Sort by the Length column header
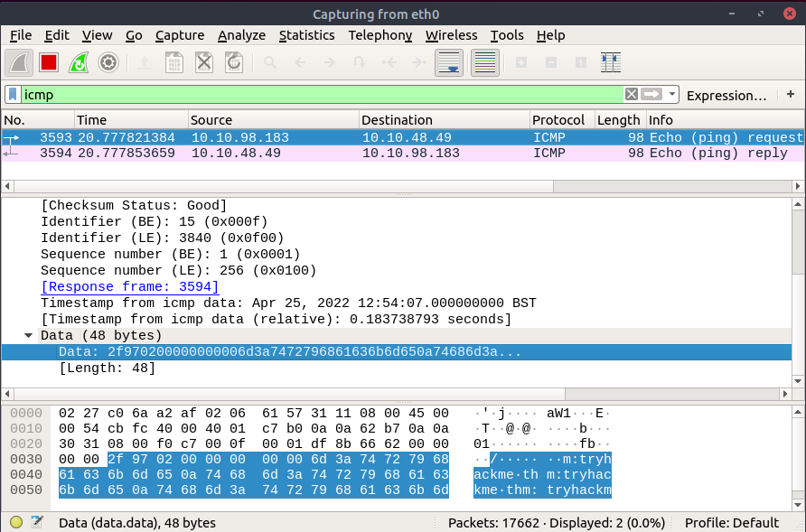Image resolution: width=806 pixels, height=532 pixels. 621,120
